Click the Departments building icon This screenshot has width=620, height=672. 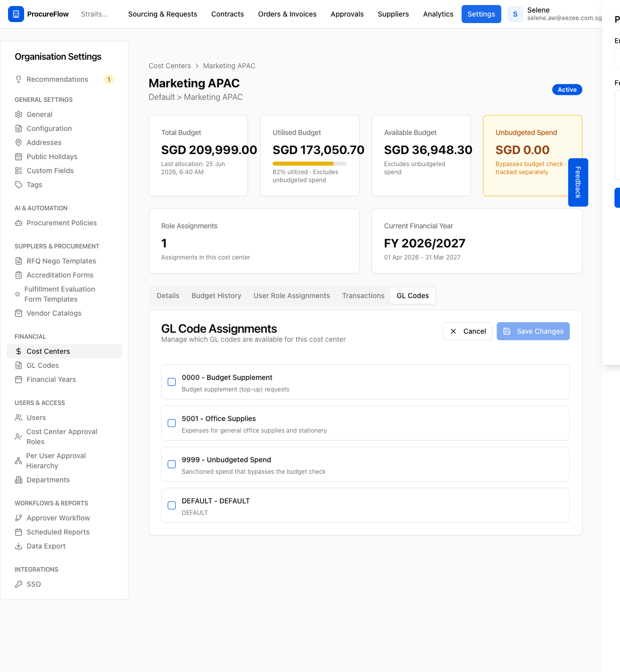[x=19, y=480]
